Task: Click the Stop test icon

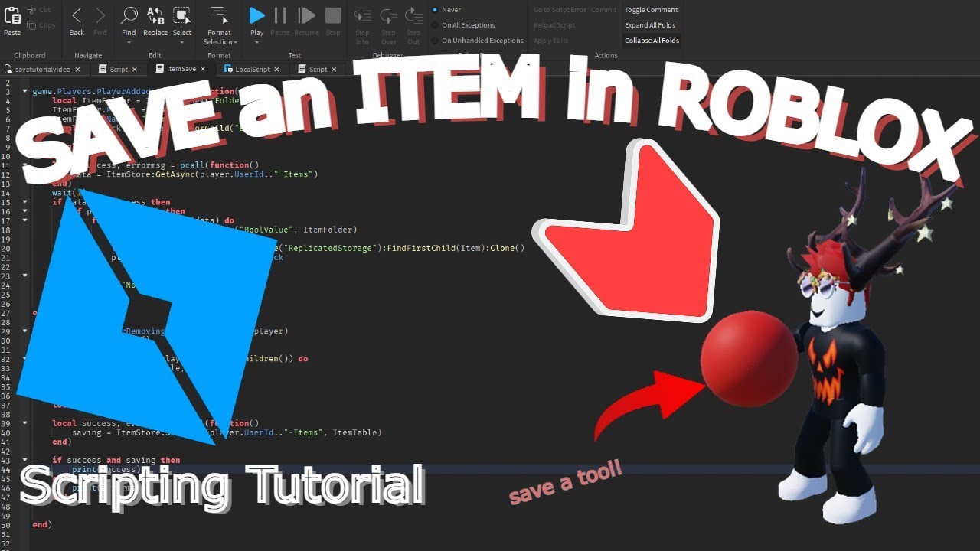Action: [x=333, y=15]
